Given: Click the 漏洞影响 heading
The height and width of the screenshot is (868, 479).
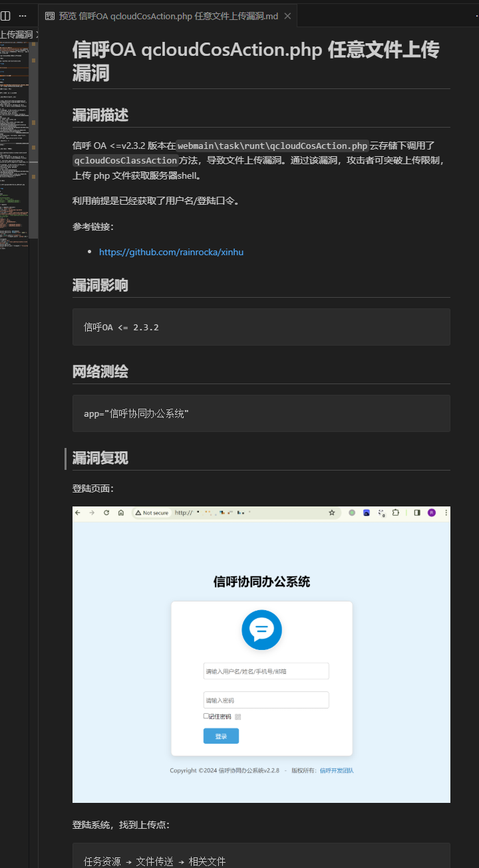Looking at the screenshot, I should coord(100,285).
